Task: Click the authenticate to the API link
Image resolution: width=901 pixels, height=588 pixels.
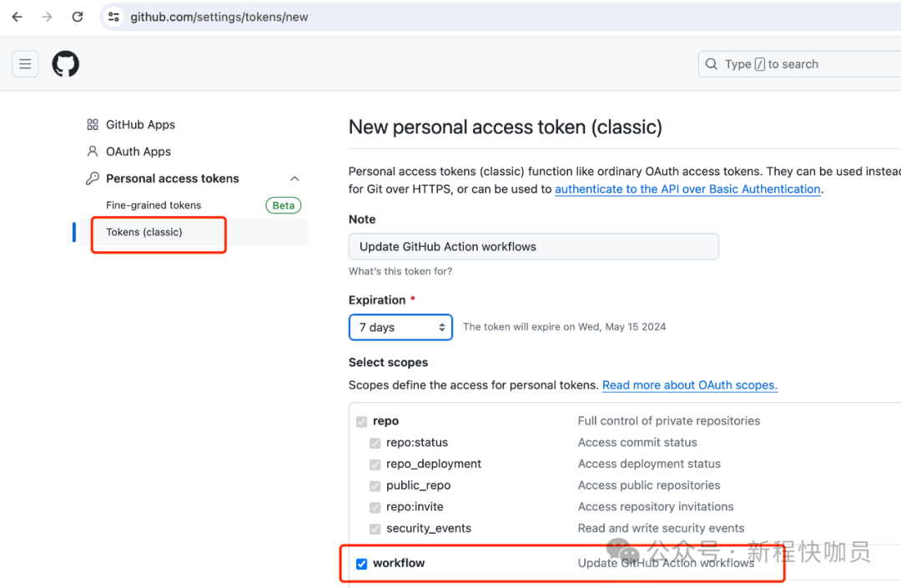Action: (687, 188)
